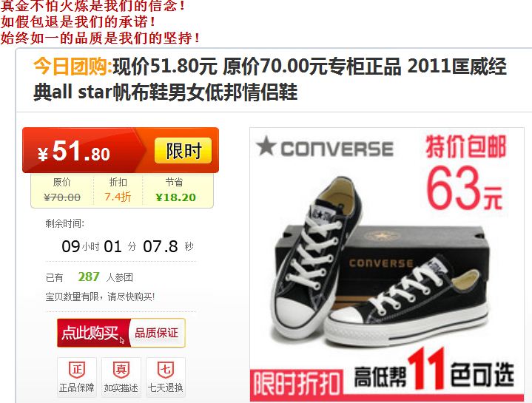Image resolution: width=532 pixels, height=403 pixels.
Task: Click the 特价包邮 63元 promotional text
Action: tap(465, 172)
